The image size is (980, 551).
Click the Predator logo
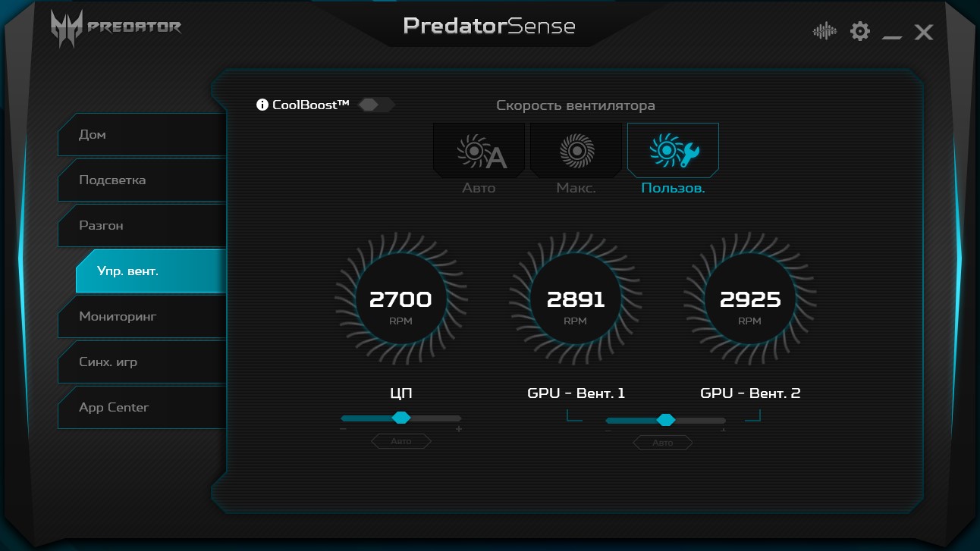pyautogui.click(x=115, y=29)
